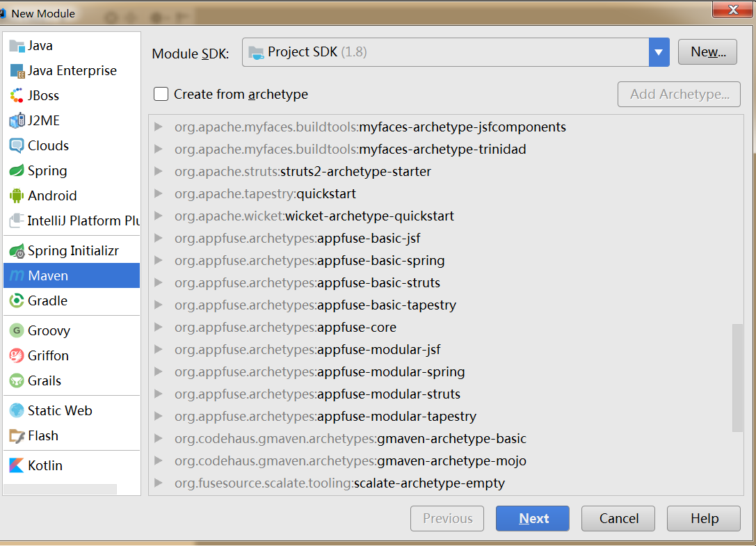Viewport: 756px width, 546px height.
Task: Click the IntelliJ Platform Plugin icon
Action: [x=17, y=221]
